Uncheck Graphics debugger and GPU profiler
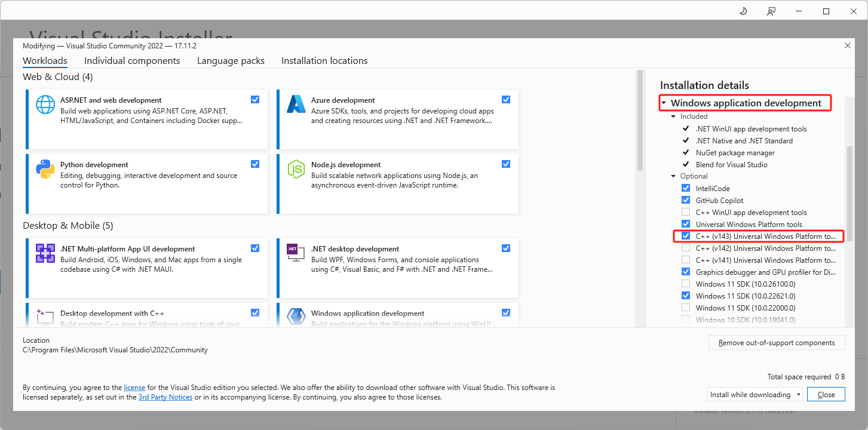Screen dimensions: 868x430 pos(686,272)
